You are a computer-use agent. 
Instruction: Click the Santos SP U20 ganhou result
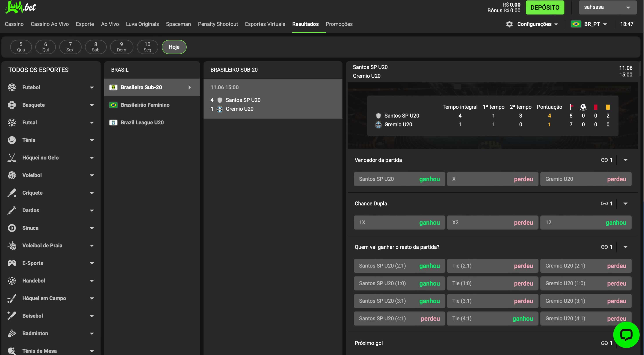point(399,179)
